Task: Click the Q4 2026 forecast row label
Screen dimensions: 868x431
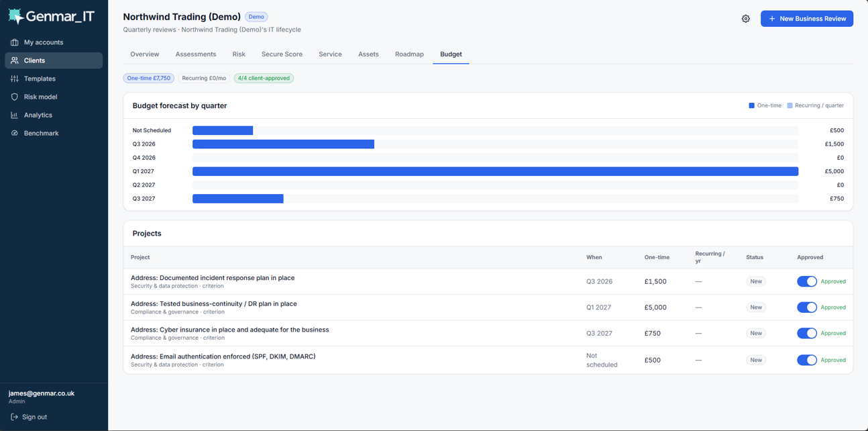Action: pos(144,158)
